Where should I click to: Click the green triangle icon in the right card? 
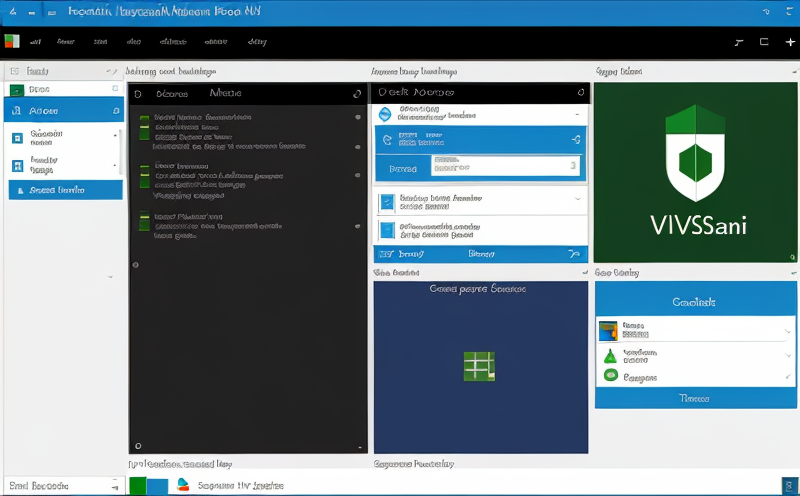tap(610, 356)
